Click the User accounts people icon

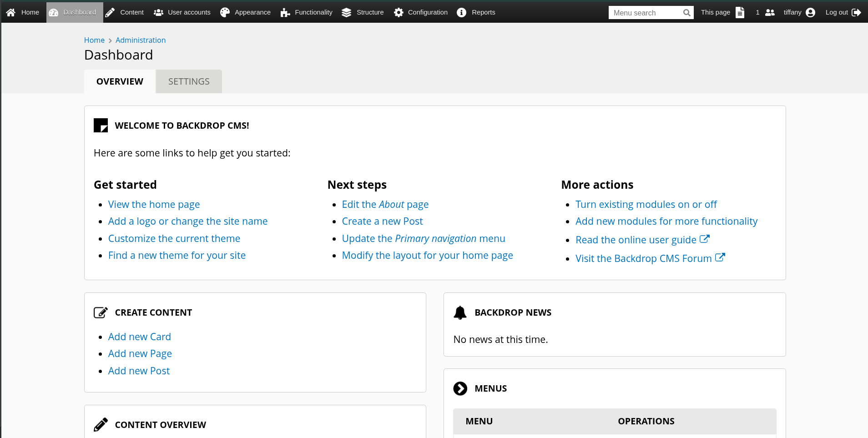(158, 12)
